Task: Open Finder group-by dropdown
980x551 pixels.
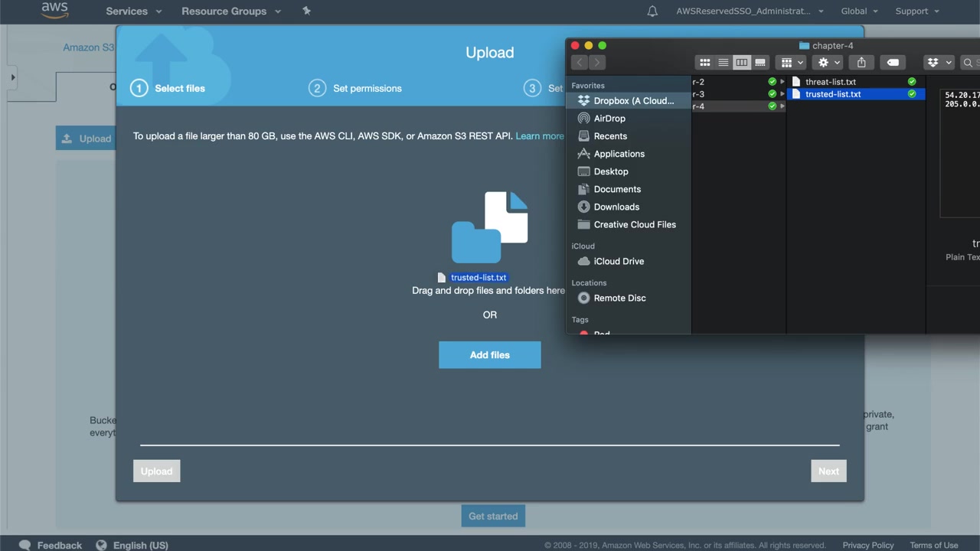Action: click(x=790, y=63)
